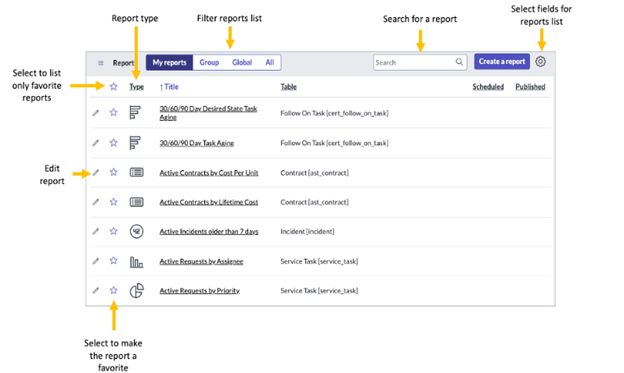
Task: Star Active Requests by Priority report
Action: point(113,290)
